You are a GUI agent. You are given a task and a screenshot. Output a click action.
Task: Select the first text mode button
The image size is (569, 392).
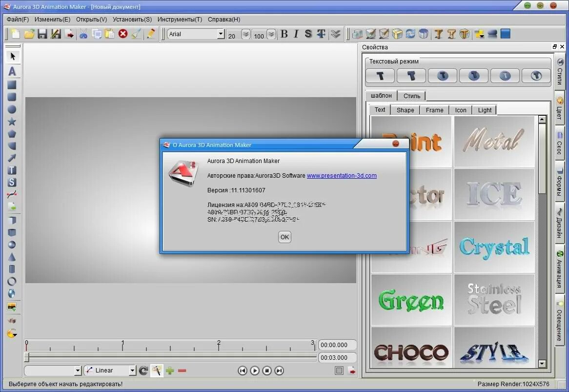coord(380,76)
